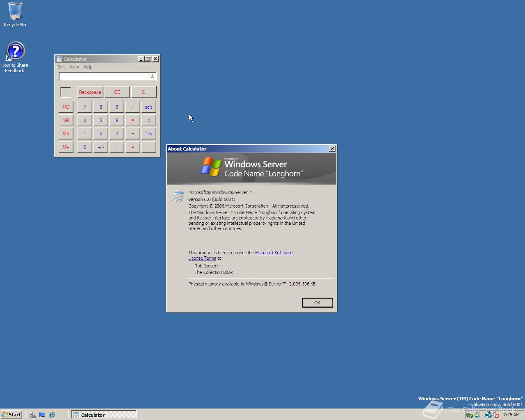Click digit 0 on Calculator
The width and height of the screenshot is (525, 420).
[x=85, y=147]
